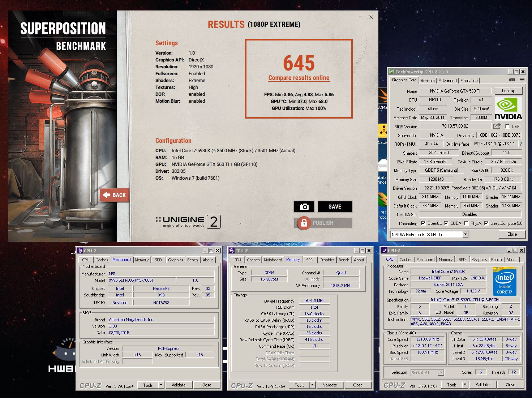The height and width of the screenshot is (398, 532).
Task: Open Tools dropdown arrow in Mainboard CPU-Z window
Action: point(161,385)
